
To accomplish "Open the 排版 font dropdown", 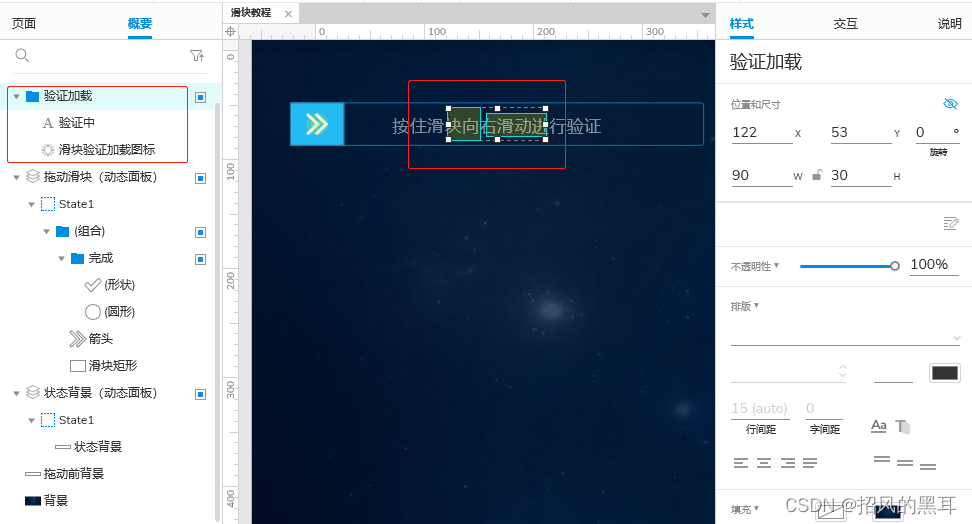I will pos(846,337).
